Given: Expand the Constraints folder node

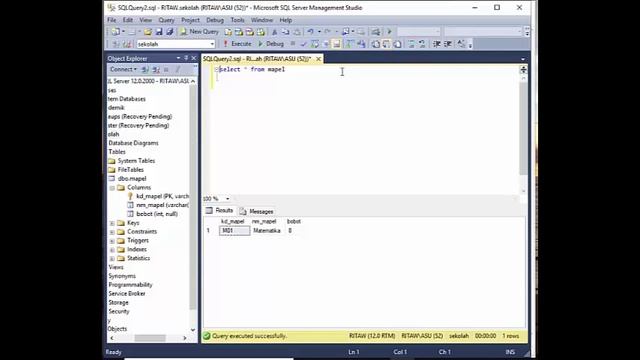Looking at the screenshot, I should (x=112, y=232).
